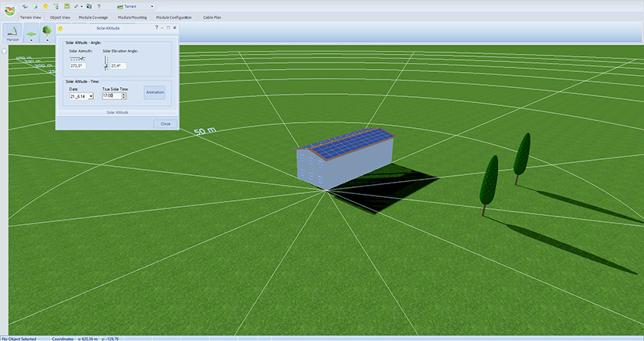Click the pencil tool icon in toolbar
644x341 pixels.
77,7
